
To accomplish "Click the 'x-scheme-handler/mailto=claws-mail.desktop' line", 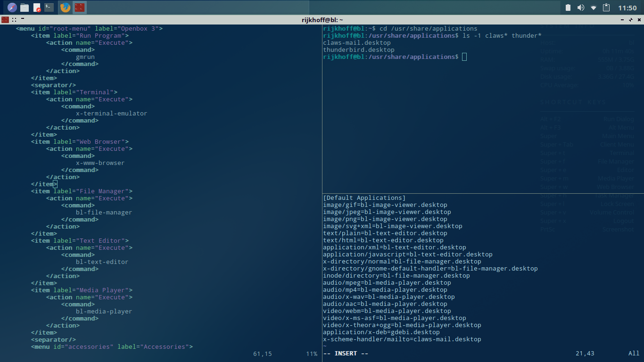I will click(x=402, y=339).
